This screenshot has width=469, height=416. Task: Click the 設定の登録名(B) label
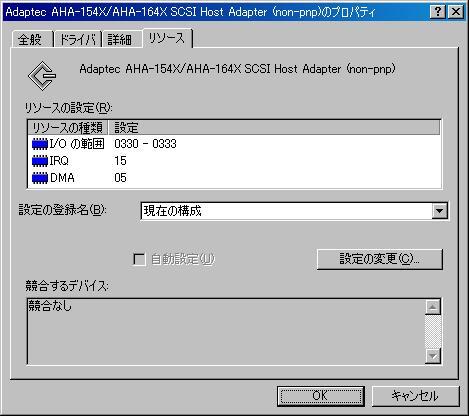(x=63, y=210)
